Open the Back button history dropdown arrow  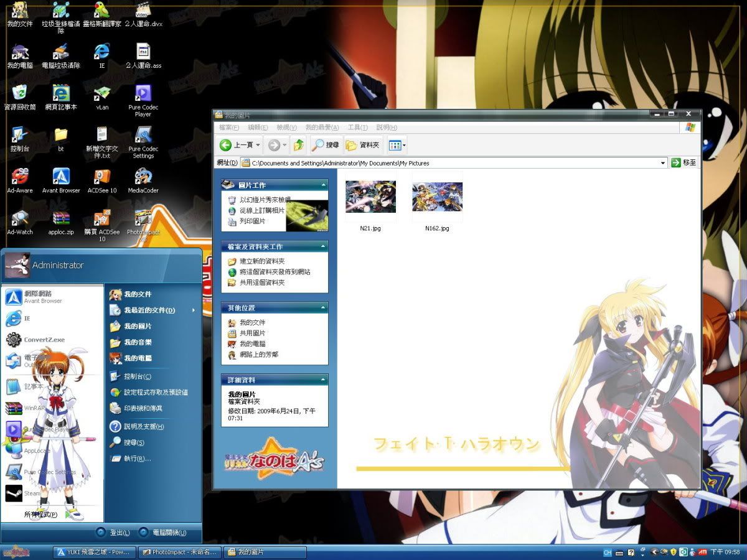(x=258, y=145)
